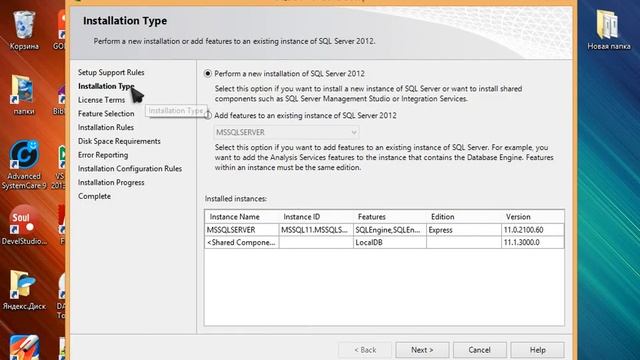Screen dimensions: 640x360
Task: Click the 11.1.3000.0 version cell
Action: (533, 242)
